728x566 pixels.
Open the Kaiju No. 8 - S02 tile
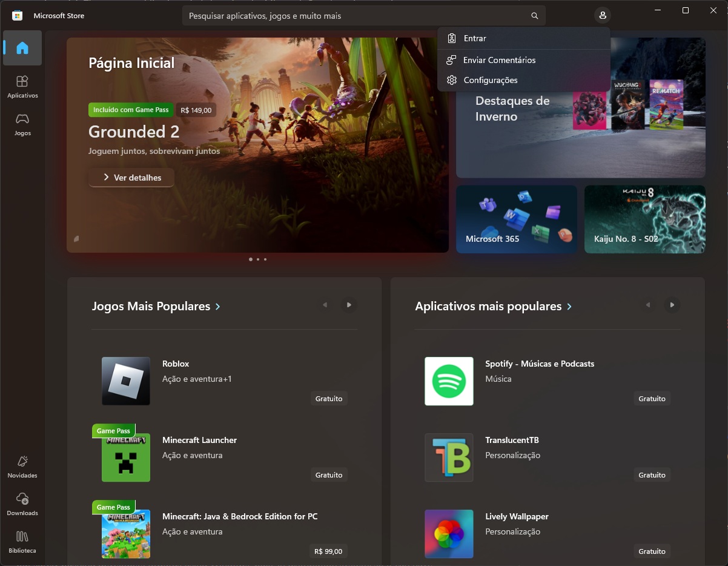point(645,219)
